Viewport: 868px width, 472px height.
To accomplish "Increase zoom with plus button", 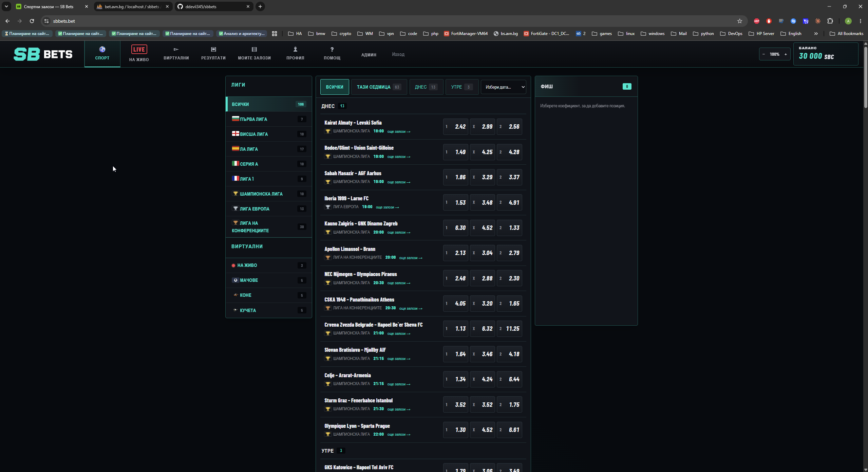I will tap(786, 54).
